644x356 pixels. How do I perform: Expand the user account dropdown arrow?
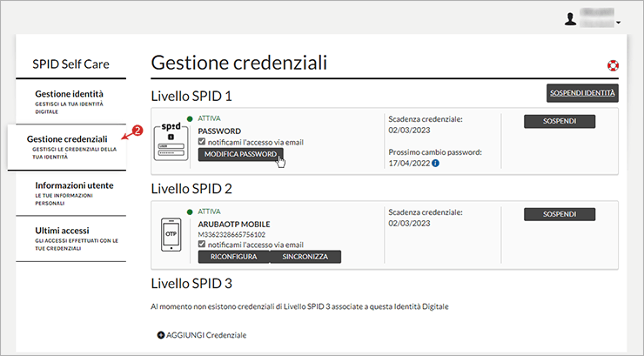[618, 23]
